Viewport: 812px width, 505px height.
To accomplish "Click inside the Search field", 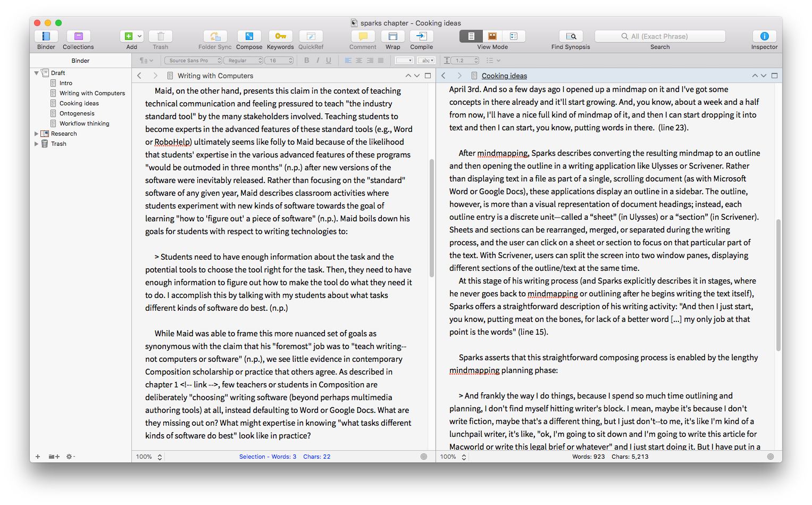I will point(659,36).
